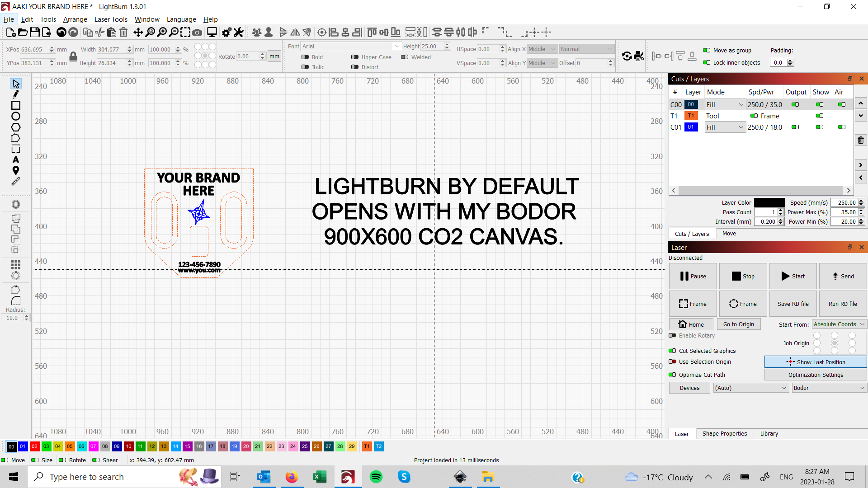Open the File menu
The image size is (868, 488).
point(9,19)
